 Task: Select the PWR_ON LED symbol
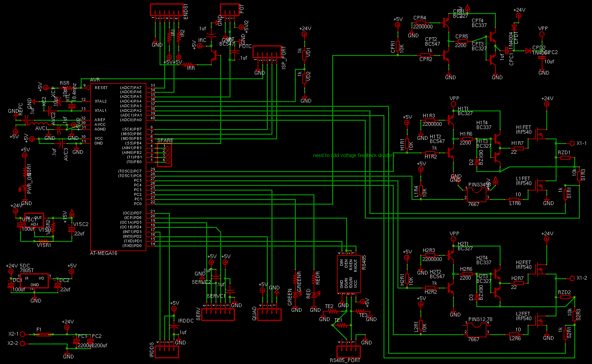[26, 188]
